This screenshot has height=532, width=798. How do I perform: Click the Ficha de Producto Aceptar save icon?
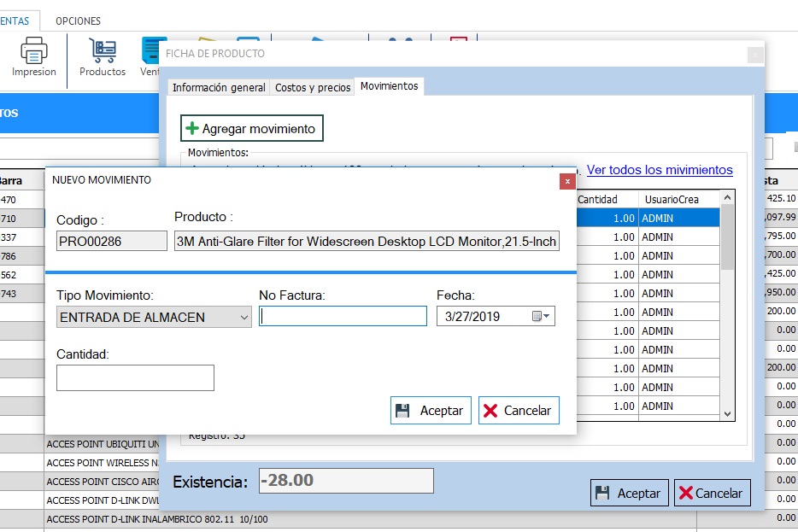click(602, 493)
